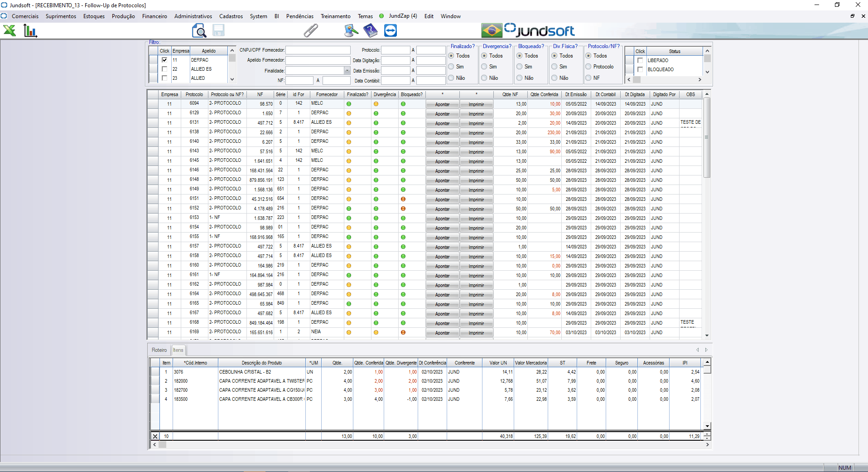Click tab strip right navigation arrow
The width and height of the screenshot is (868, 472).
pyautogui.click(x=706, y=350)
